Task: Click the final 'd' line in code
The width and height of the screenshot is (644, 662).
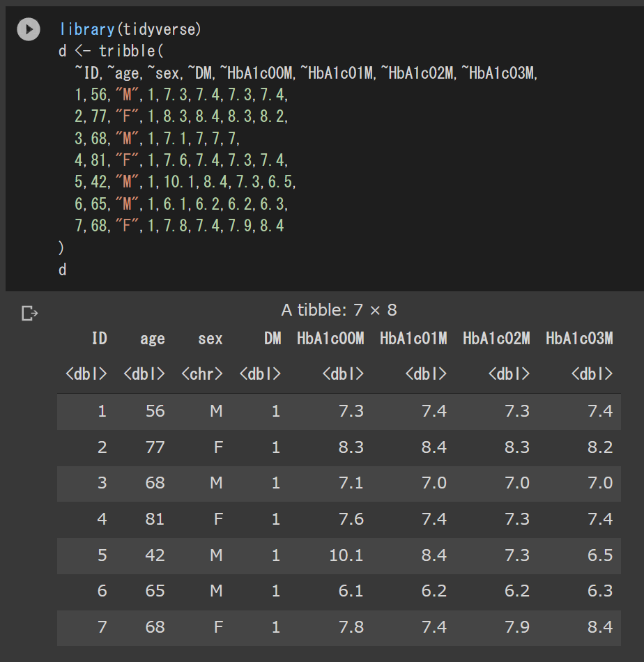Action: click(x=63, y=270)
